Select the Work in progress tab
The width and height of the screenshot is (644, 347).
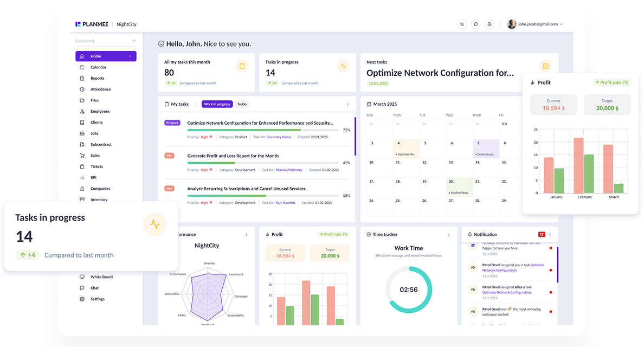[x=217, y=104]
